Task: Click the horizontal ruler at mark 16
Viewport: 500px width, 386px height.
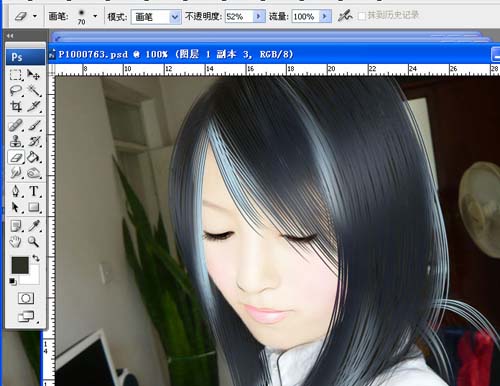Action: point(250,69)
